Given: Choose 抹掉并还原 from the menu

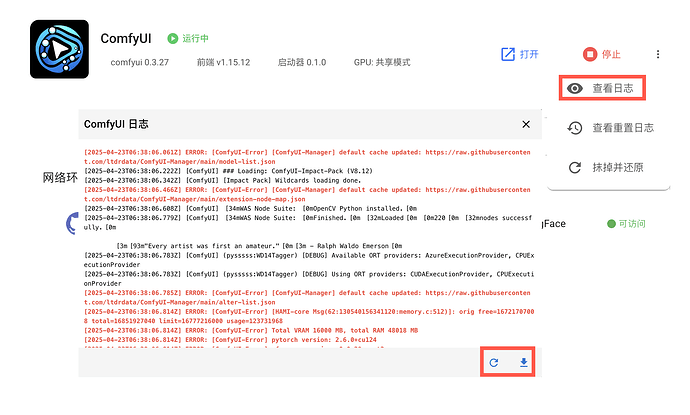Looking at the screenshot, I should (606, 167).
